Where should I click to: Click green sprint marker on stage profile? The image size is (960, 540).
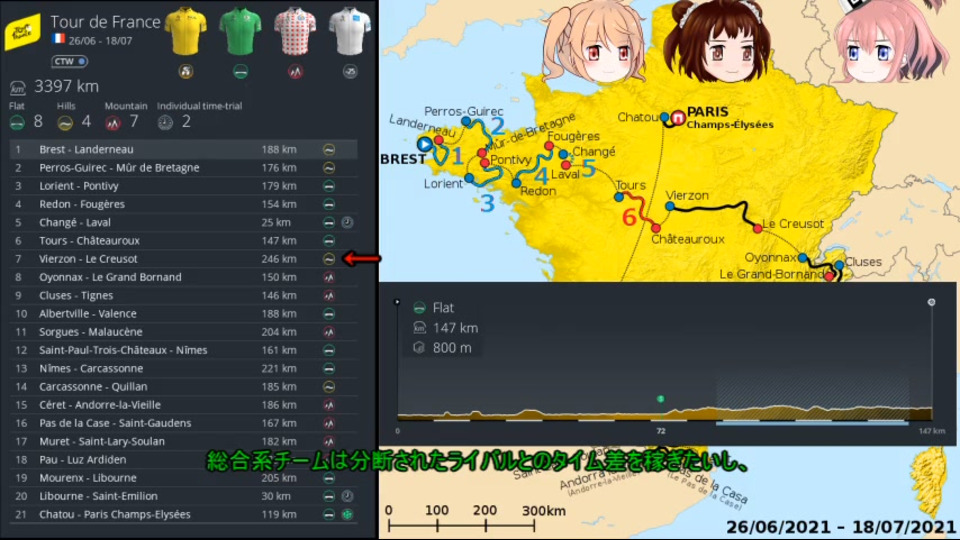pos(661,399)
